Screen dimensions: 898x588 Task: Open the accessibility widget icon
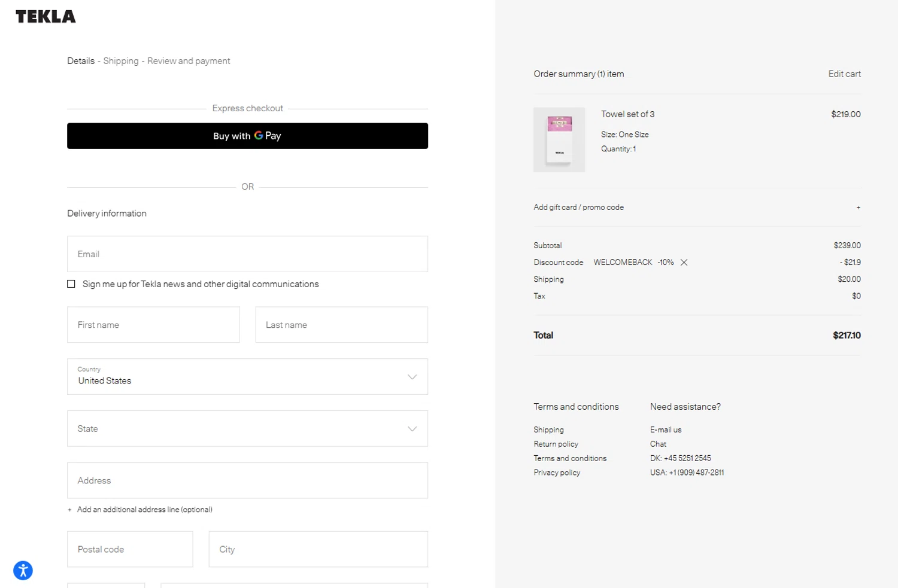pos(23,570)
